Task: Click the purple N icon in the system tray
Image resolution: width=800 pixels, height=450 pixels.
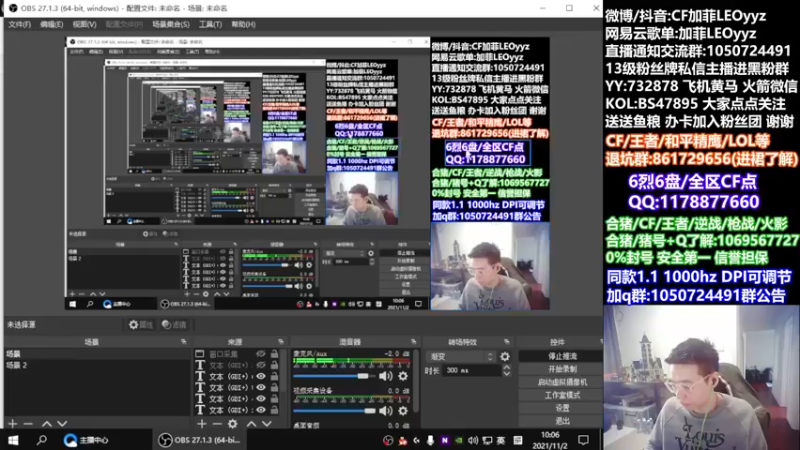Action: click(x=444, y=440)
